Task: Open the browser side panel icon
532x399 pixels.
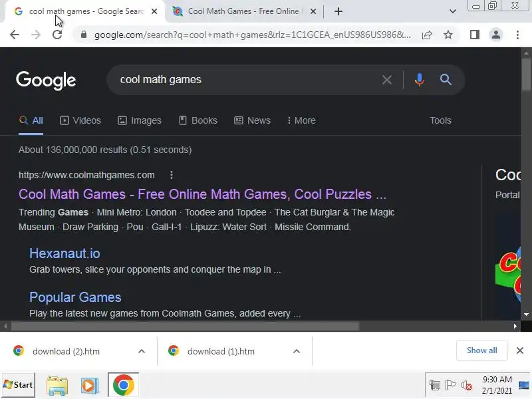Action: tap(475, 35)
